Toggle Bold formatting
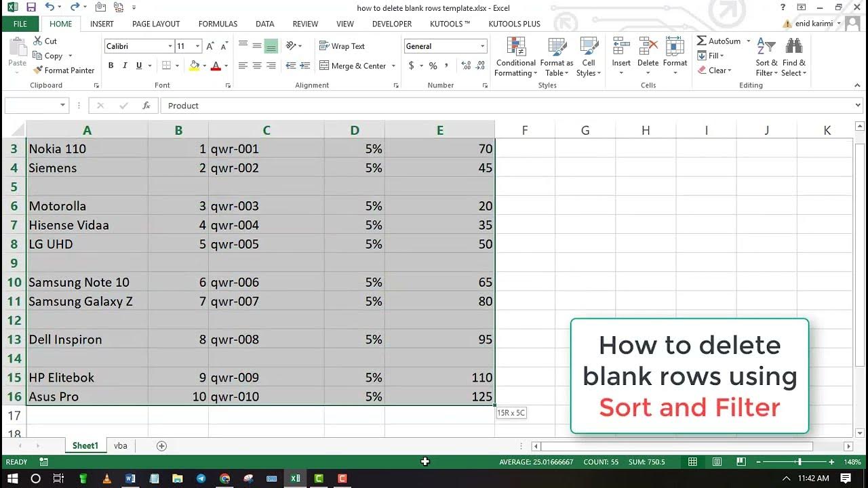This screenshot has height=488, width=868. (x=111, y=66)
